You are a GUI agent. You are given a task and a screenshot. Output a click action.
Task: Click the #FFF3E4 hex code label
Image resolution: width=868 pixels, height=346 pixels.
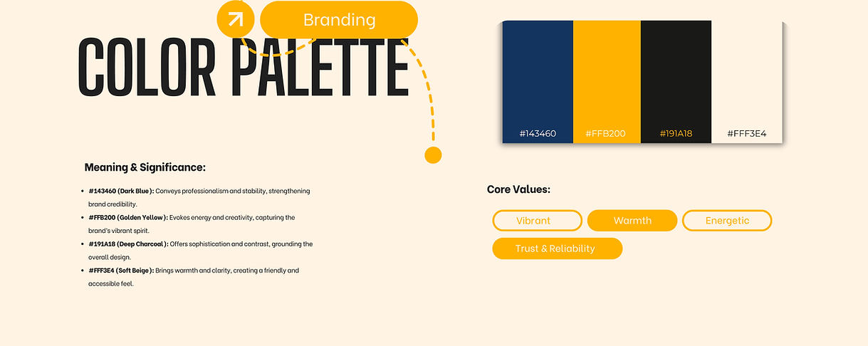point(746,133)
